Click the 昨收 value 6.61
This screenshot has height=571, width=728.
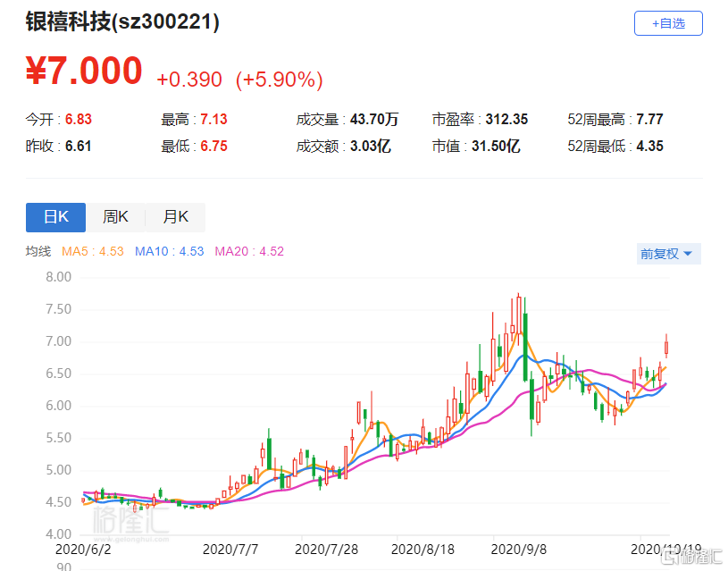click(78, 146)
